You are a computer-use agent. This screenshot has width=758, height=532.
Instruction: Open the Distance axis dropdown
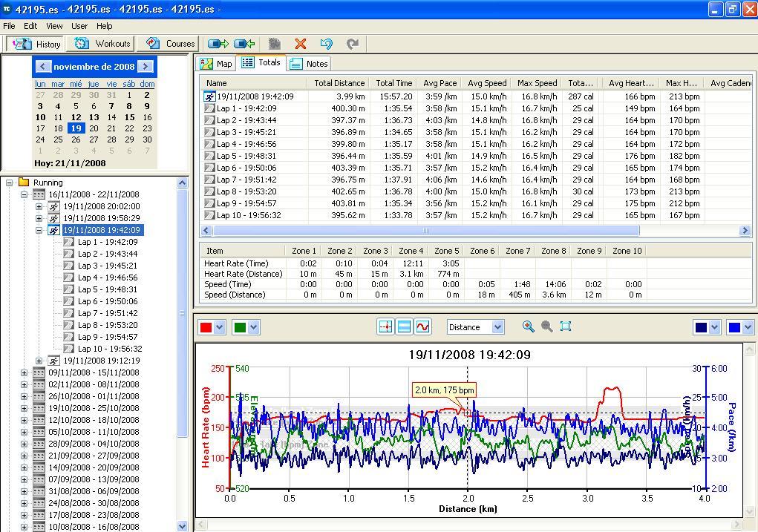(x=497, y=326)
